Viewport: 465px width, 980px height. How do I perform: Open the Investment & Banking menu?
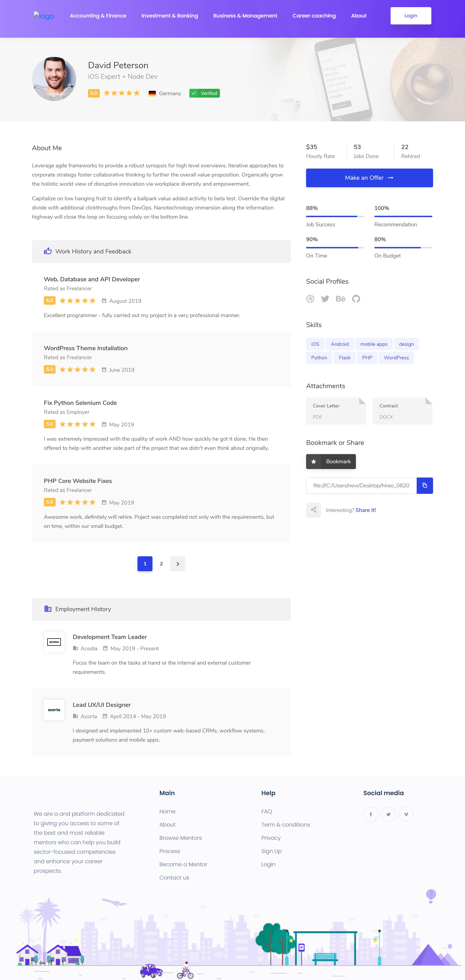pos(169,16)
